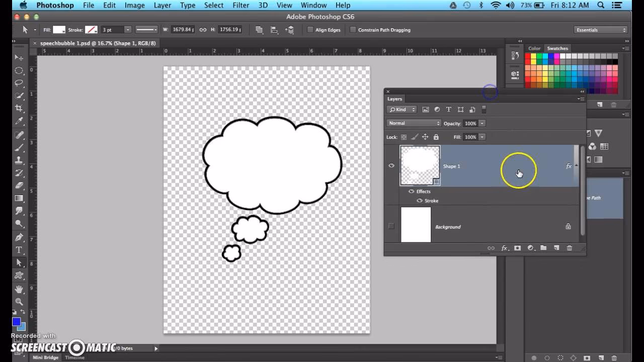Select the Hand tool

pyautogui.click(x=20, y=289)
